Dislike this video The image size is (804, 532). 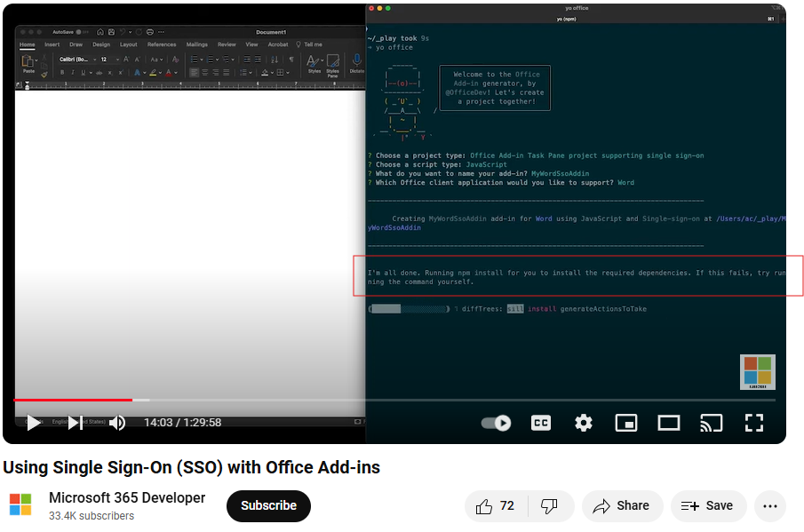(x=549, y=506)
